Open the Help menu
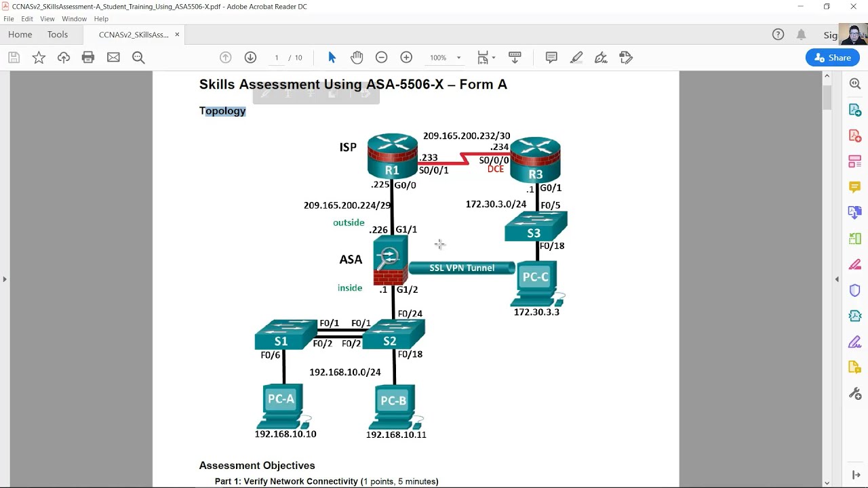 tap(101, 19)
